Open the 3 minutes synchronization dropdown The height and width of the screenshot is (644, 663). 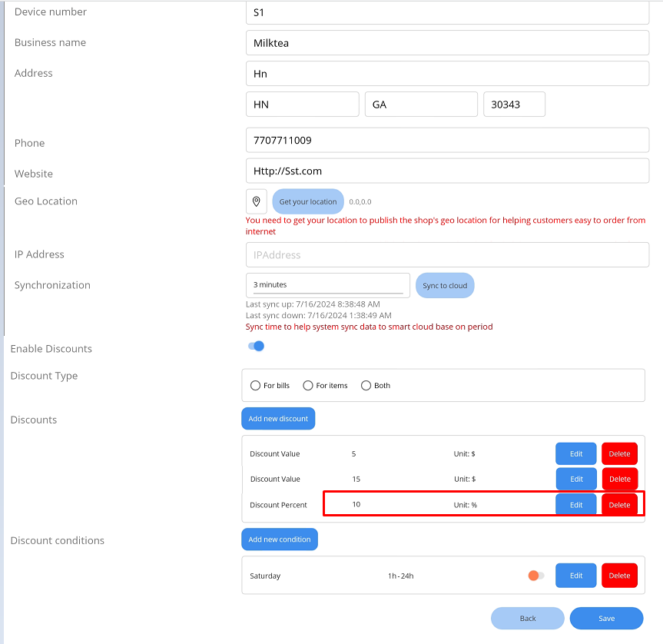pos(328,285)
